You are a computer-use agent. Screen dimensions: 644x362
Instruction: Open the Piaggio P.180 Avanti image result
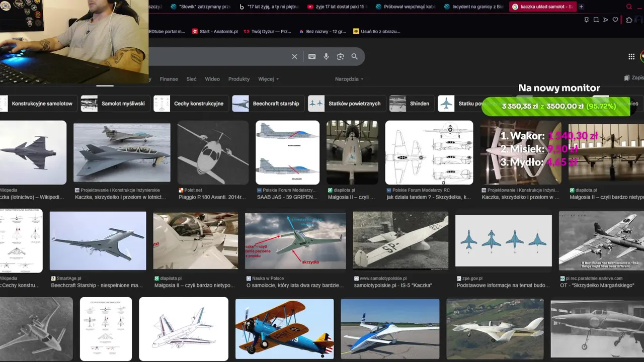click(213, 152)
